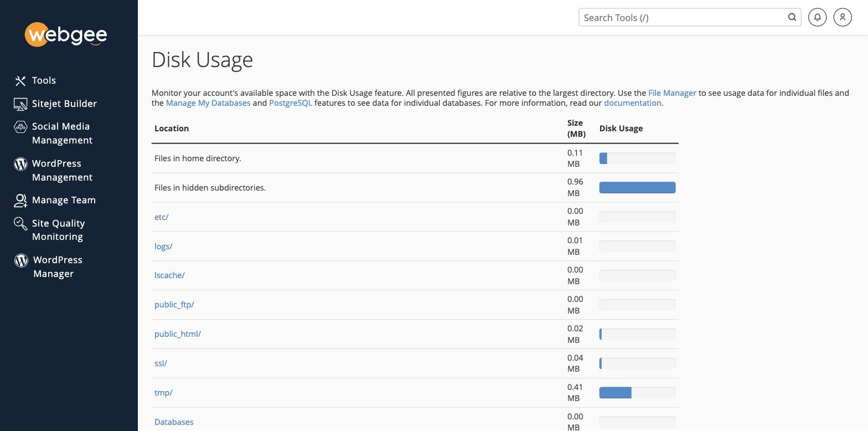Open Site Quality Monitoring
The height and width of the screenshot is (431, 868).
tap(58, 230)
